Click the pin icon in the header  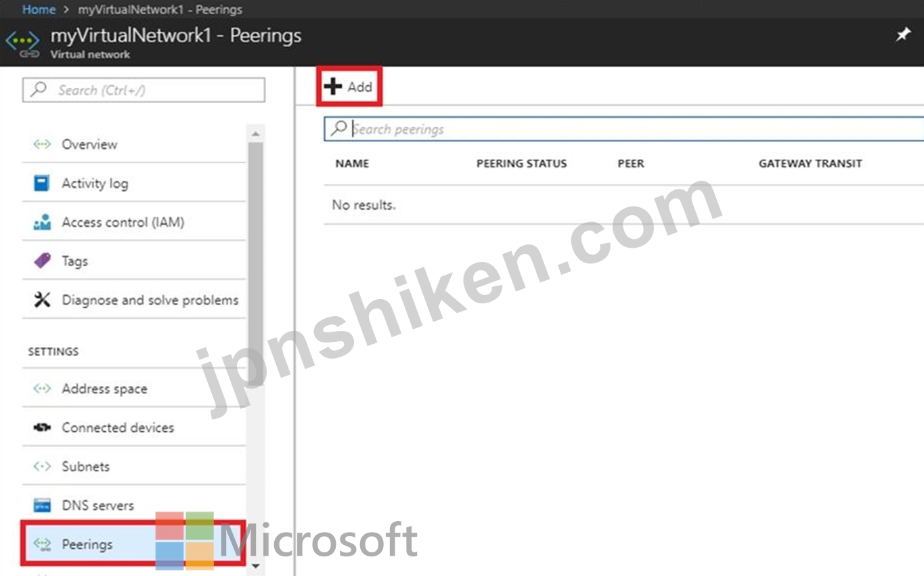point(903,35)
